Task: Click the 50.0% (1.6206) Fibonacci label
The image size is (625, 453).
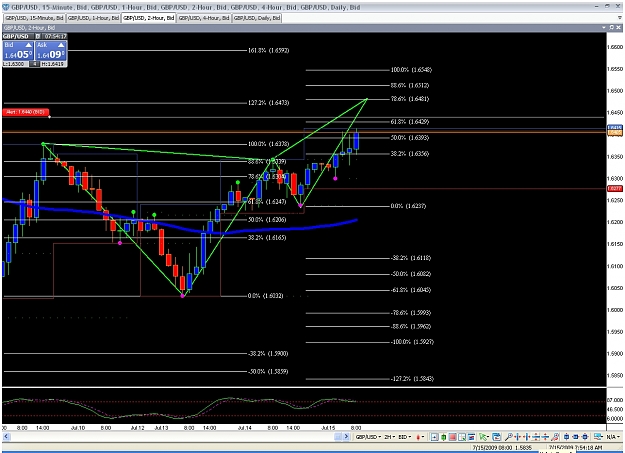Action: point(267,220)
